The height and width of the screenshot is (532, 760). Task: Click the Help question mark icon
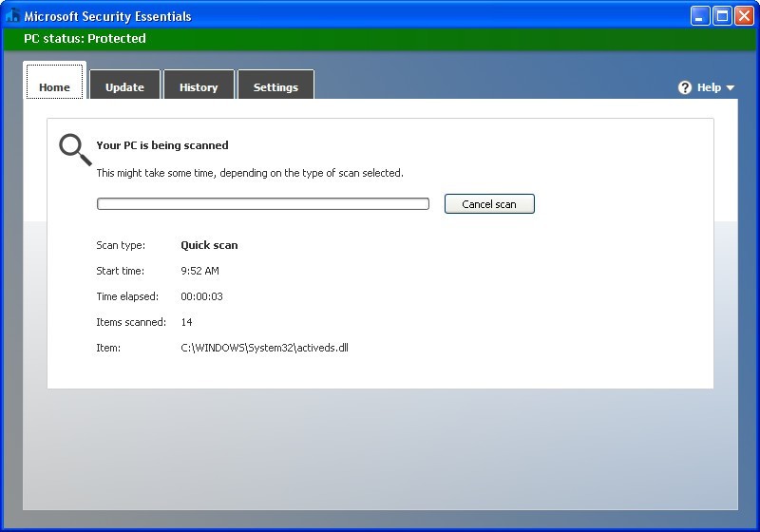(684, 87)
